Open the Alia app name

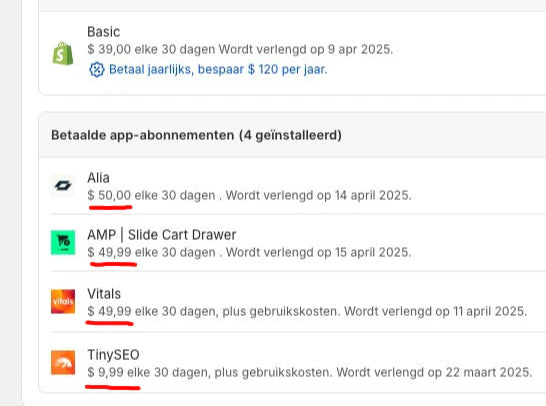coord(99,178)
